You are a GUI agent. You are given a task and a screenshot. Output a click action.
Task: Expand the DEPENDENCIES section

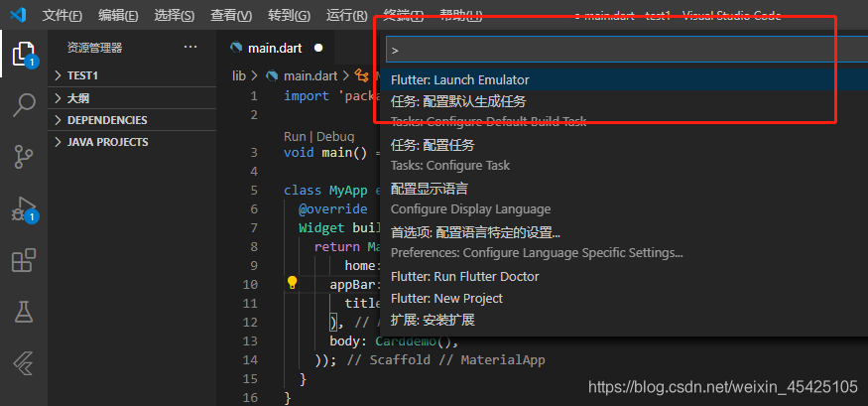(x=132, y=120)
